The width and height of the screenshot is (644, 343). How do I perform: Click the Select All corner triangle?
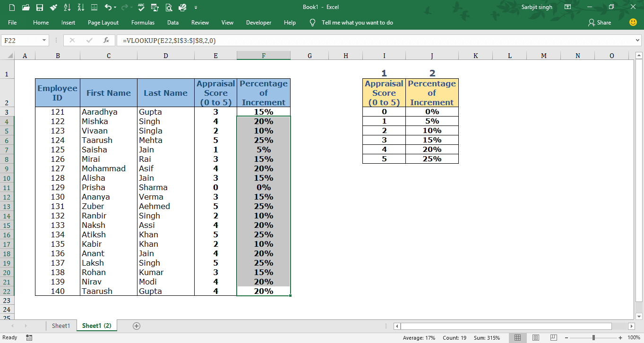coord(10,56)
